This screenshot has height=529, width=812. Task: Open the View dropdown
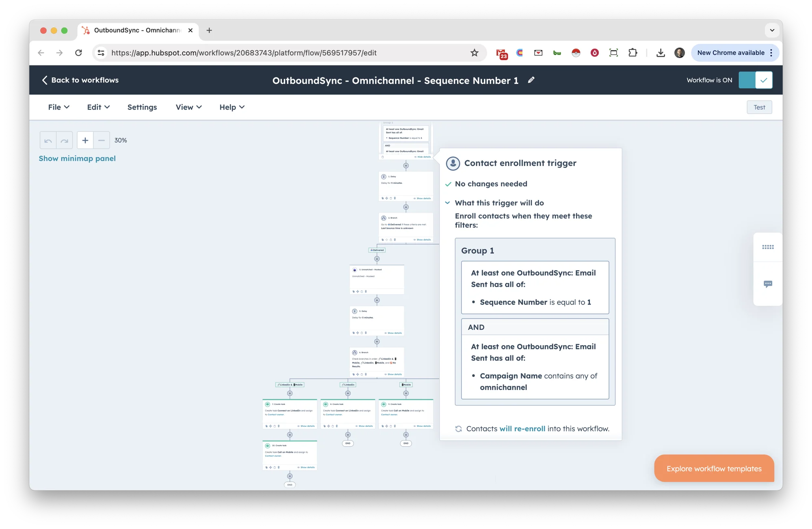pos(188,107)
